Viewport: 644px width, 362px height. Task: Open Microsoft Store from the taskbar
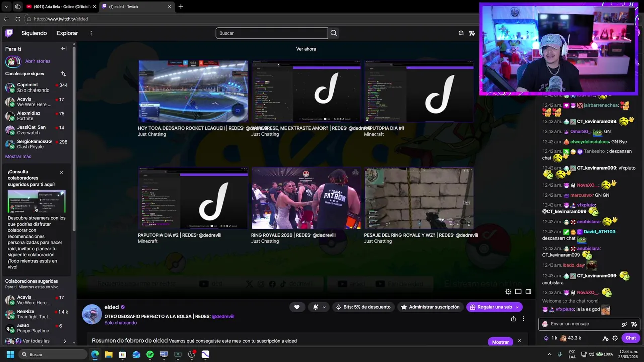[122, 354]
